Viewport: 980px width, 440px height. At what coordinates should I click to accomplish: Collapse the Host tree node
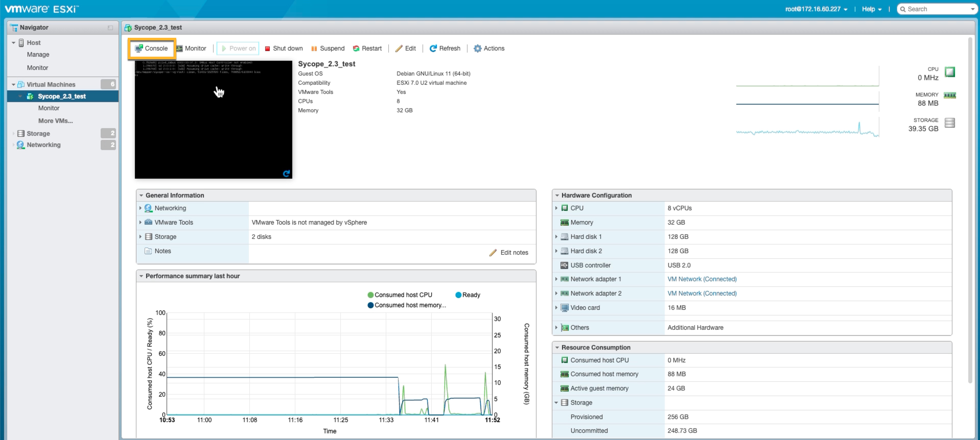point(13,43)
